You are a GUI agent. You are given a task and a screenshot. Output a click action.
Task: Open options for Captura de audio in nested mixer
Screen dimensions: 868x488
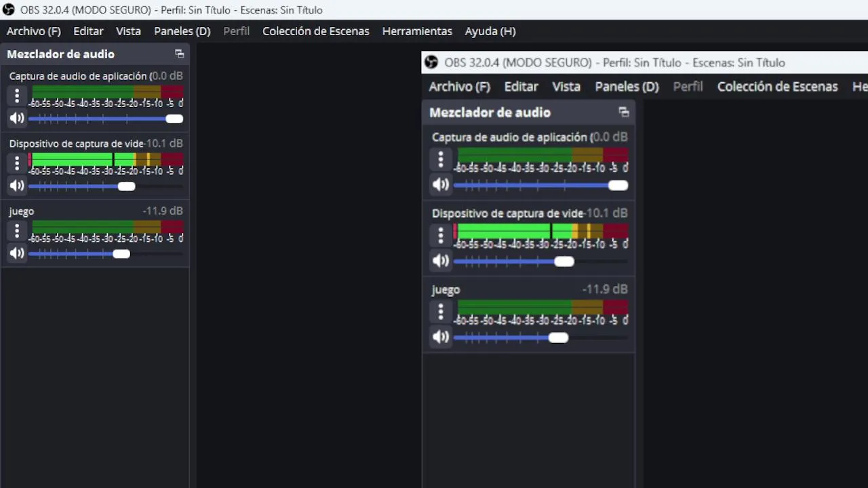pyautogui.click(x=441, y=159)
